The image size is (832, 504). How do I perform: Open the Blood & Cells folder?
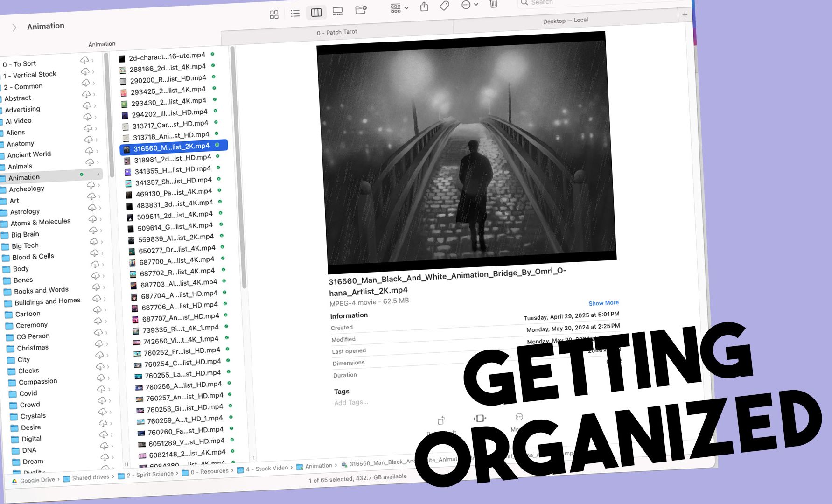(x=32, y=257)
